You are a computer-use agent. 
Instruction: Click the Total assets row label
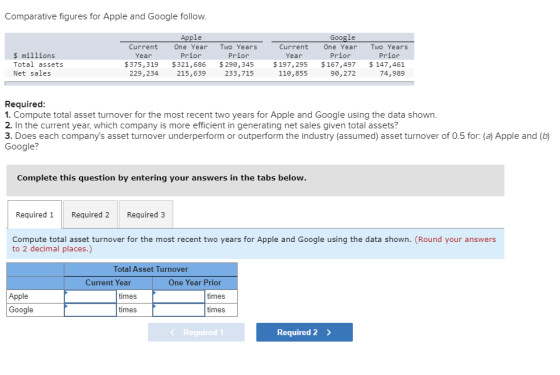[x=38, y=64]
